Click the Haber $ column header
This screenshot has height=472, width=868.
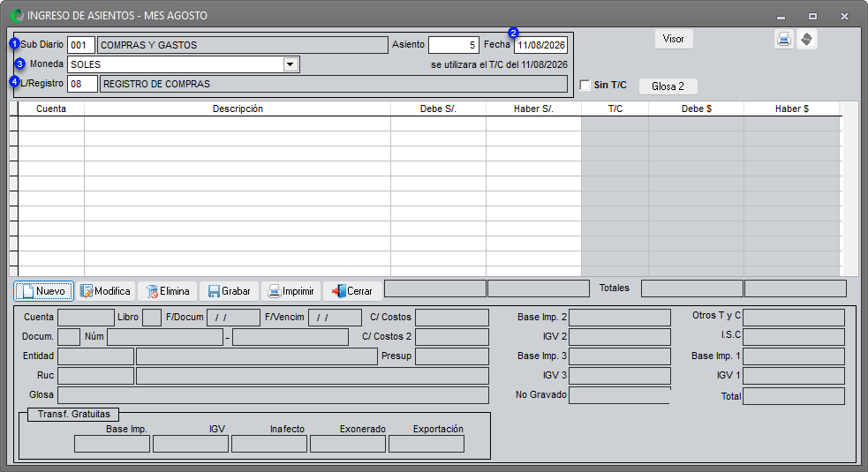791,109
